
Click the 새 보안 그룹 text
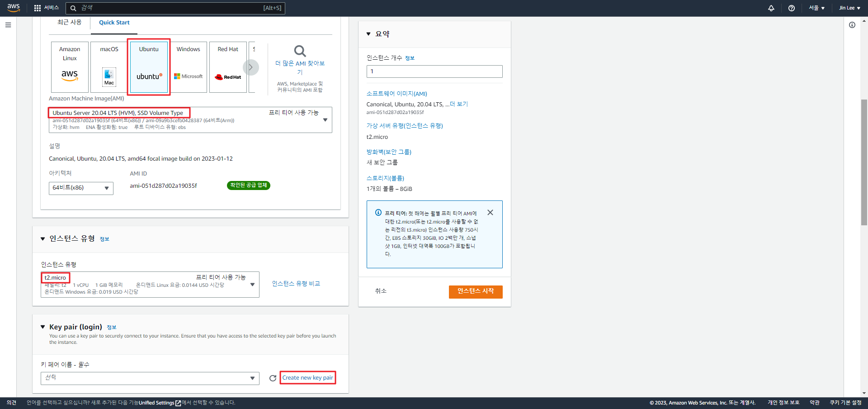click(382, 162)
